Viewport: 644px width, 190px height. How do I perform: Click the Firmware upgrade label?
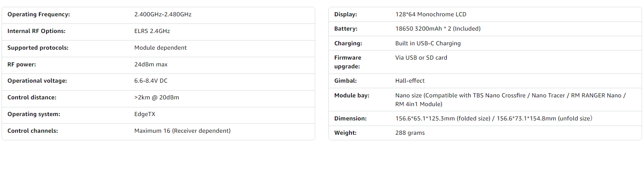(x=347, y=62)
